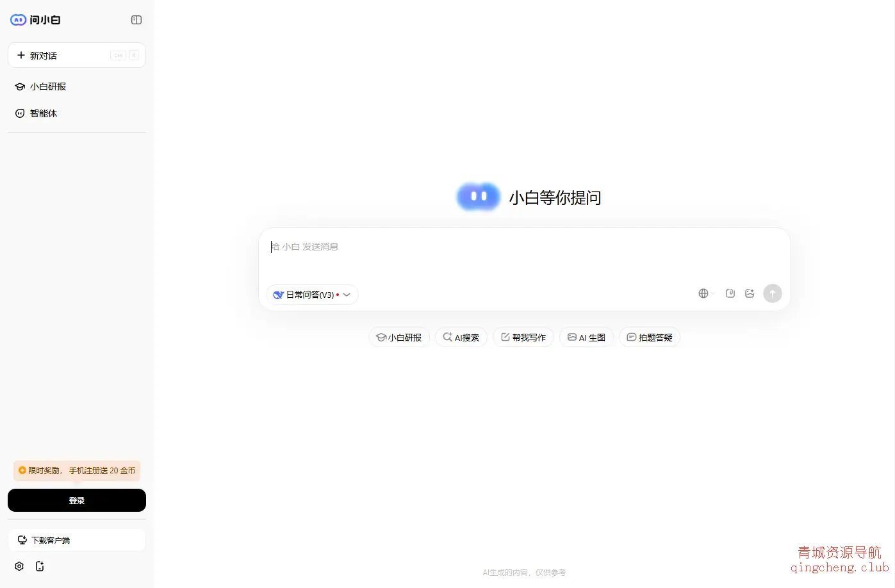Click the globe web-search icon in the input bar
The height and width of the screenshot is (588, 895).
click(702, 293)
